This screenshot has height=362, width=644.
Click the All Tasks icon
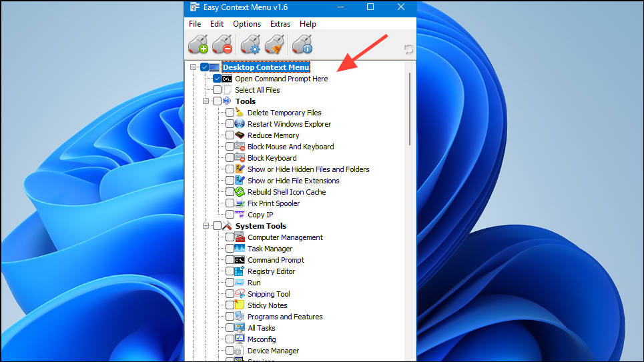pos(240,327)
